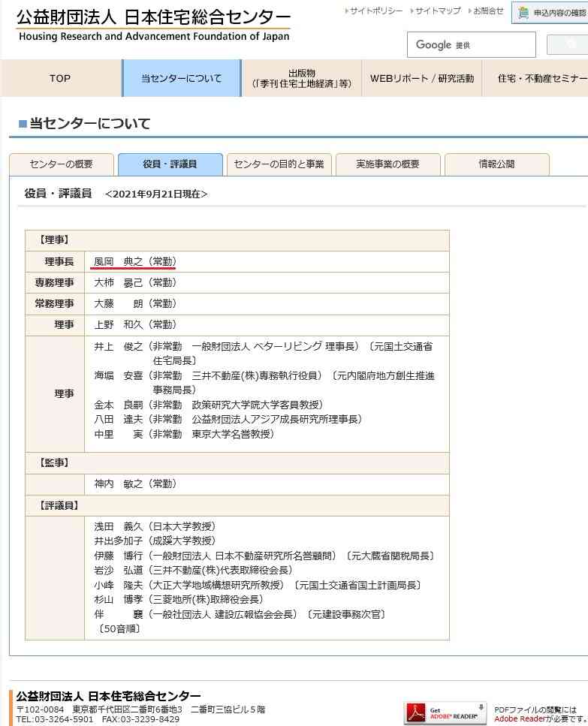588x726 pixels.
Task: Click 井出多加子（成蹊大学教授）
Action: pyautogui.click(x=155, y=541)
